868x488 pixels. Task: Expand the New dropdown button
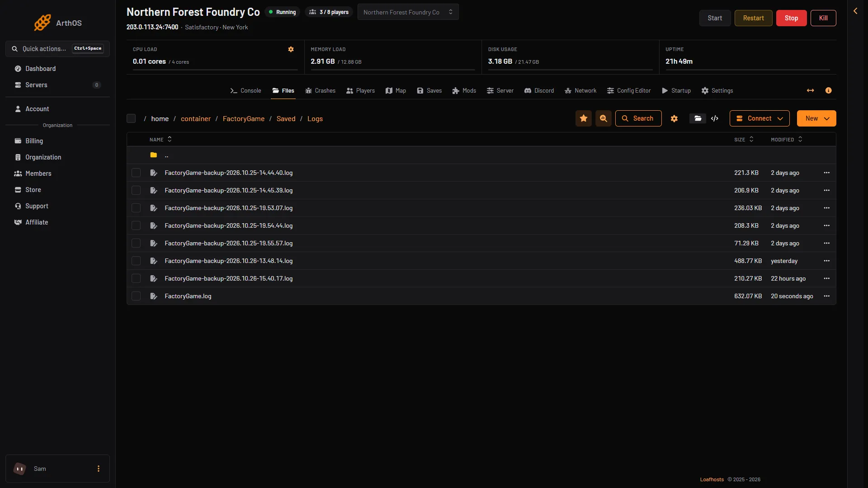coord(816,118)
